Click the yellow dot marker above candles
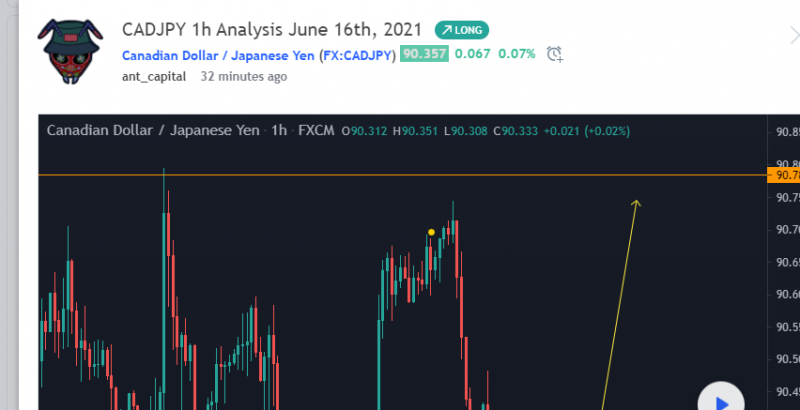The image size is (800, 410). tap(431, 232)
